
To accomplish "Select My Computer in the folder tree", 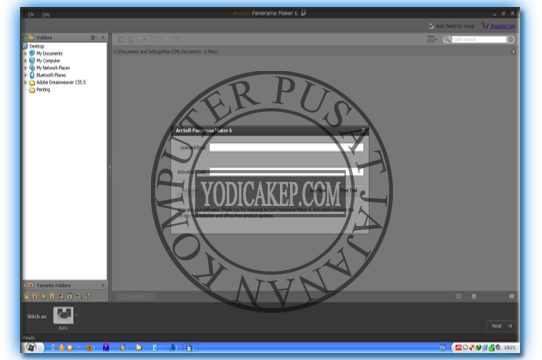I will pos(48,61).
